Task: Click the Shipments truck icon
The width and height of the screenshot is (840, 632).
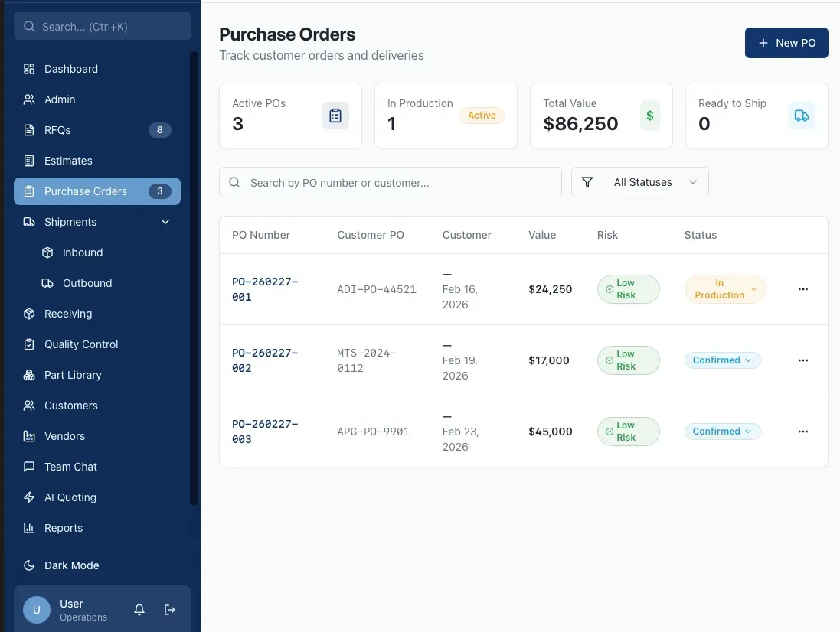Action: pos(29,222)
